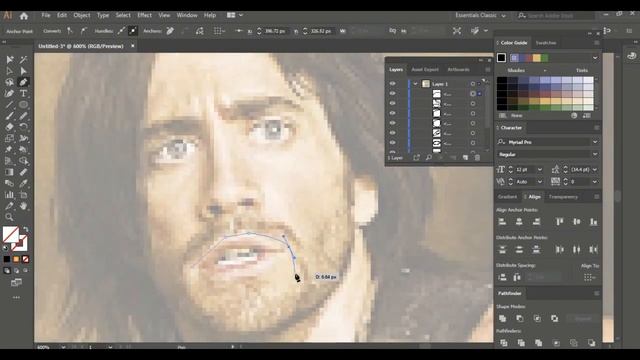Screen dimensions: 640x360
Task: Open the Object menu
Action: coord(82,15)
